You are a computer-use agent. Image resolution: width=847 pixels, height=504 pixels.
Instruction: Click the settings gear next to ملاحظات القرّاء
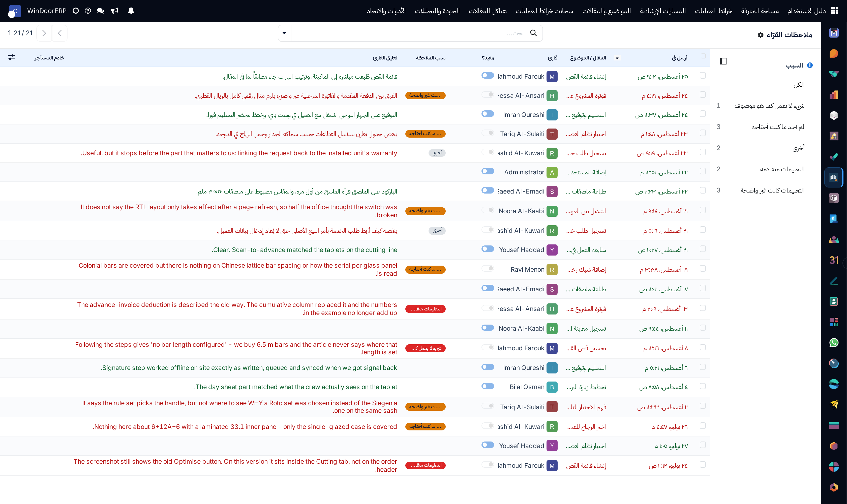[760, 35]
